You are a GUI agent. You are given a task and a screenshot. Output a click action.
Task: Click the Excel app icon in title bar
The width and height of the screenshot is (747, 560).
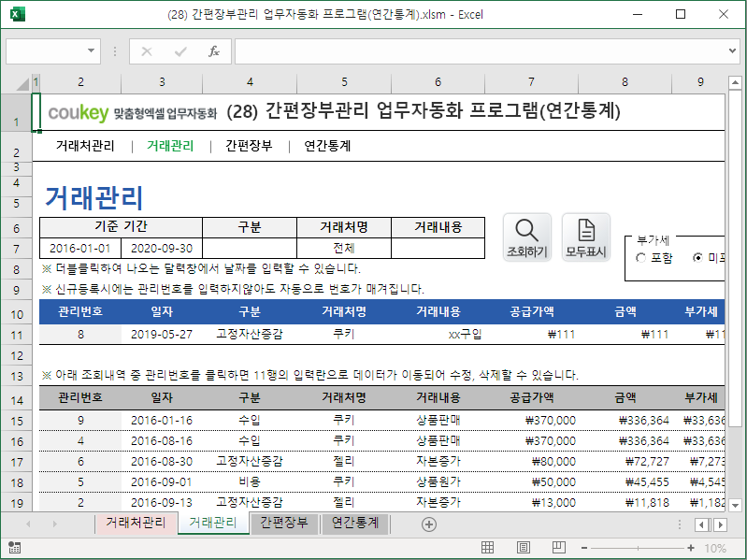click(17, 14)
